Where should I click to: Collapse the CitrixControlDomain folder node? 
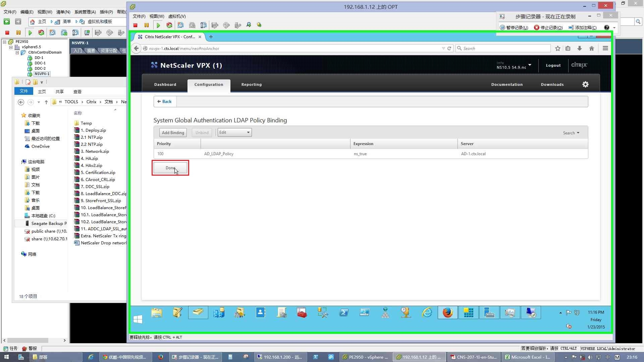17,53
